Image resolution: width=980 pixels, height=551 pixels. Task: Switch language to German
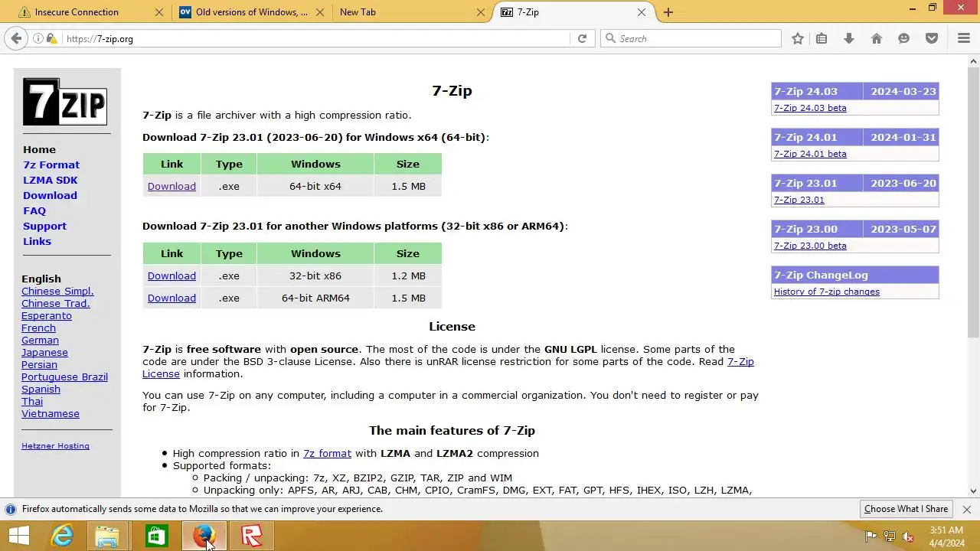pyautogui.click(x=40, y=340)
